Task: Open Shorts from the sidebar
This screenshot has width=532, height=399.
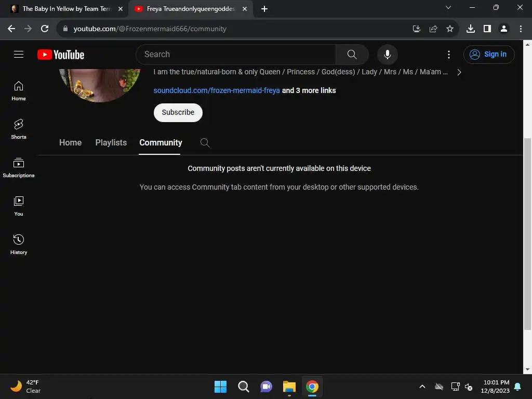Action: click(19, 129)
